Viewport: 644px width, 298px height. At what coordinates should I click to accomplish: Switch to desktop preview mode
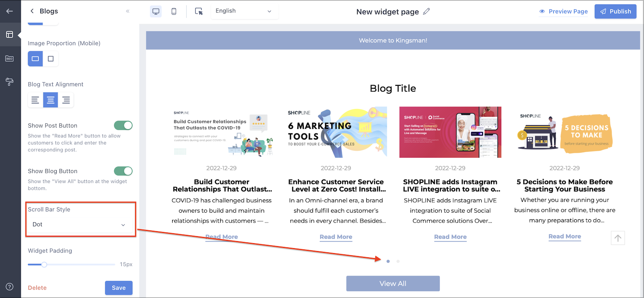[156, 12]
